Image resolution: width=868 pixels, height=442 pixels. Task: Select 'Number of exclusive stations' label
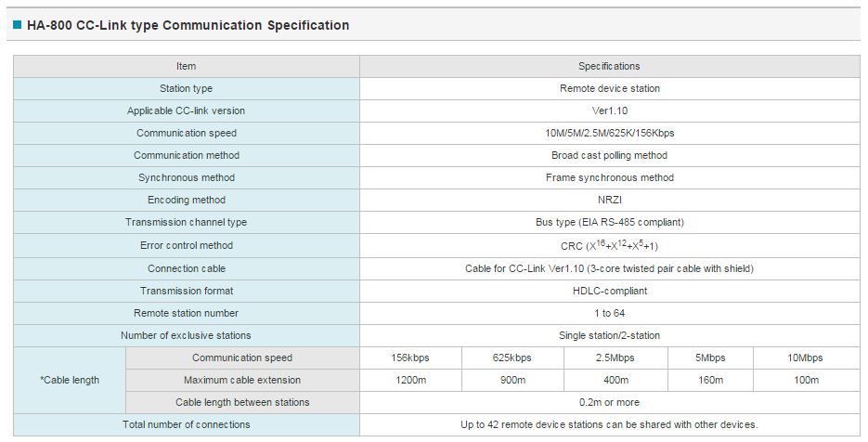coord(186,335)
